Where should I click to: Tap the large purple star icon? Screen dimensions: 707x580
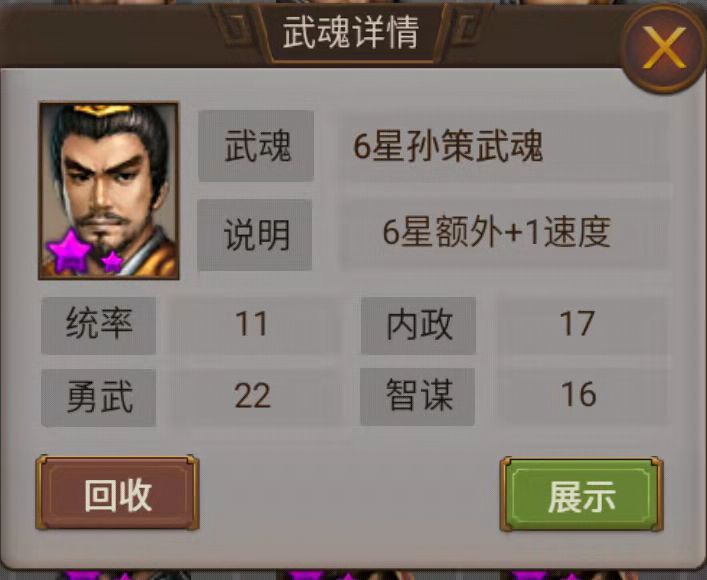click(70, 252)
